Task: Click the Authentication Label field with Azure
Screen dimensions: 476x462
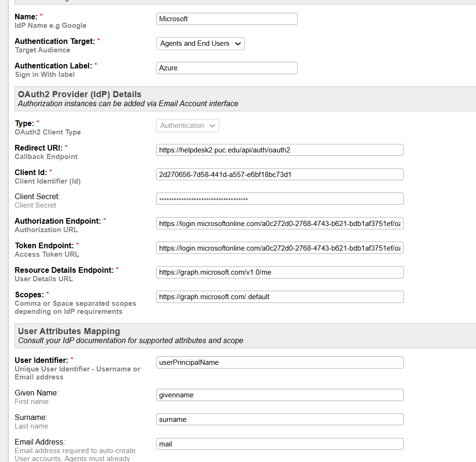Action: (226, 68)
